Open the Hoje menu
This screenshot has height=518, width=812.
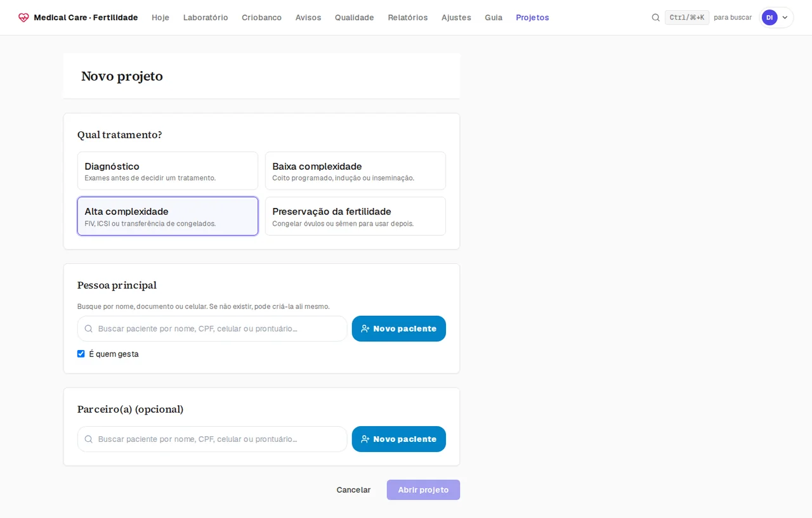coord(160,18)
